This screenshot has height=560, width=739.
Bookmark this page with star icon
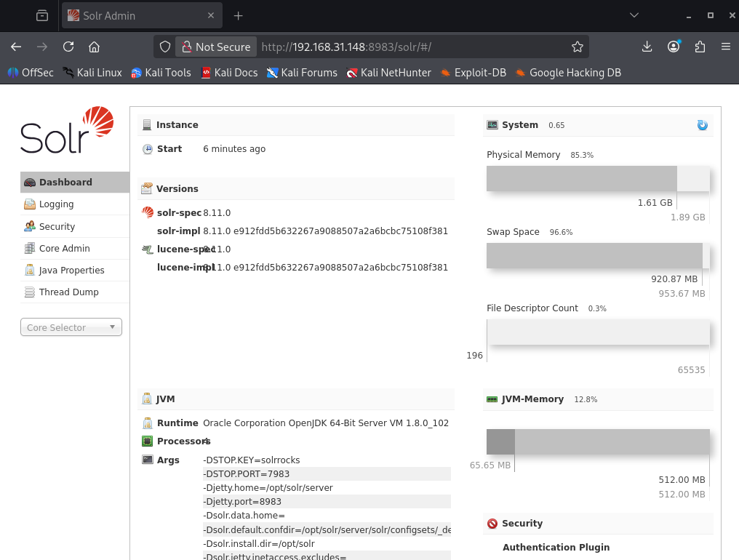(x=578, y=47)
